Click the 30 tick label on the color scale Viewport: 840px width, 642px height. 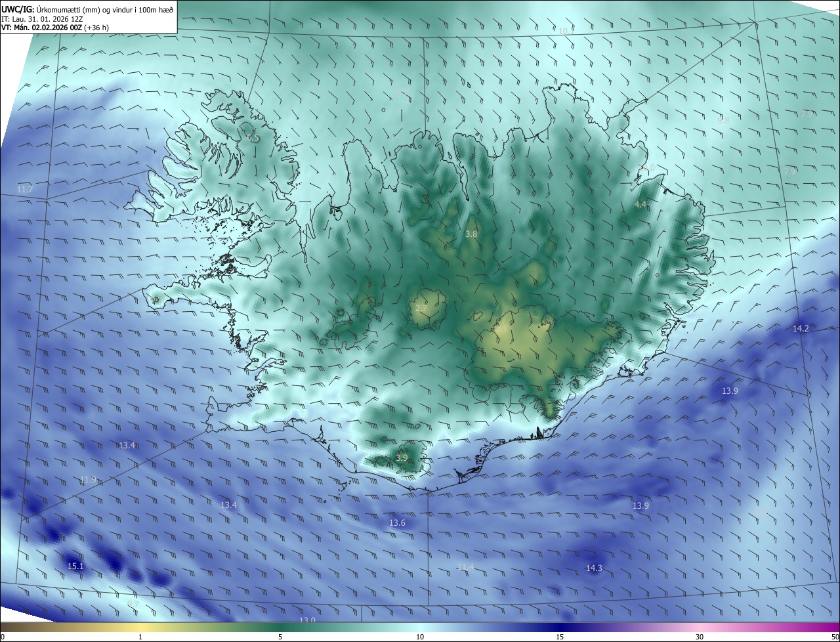pyautogui.click(x=700, y=637)
